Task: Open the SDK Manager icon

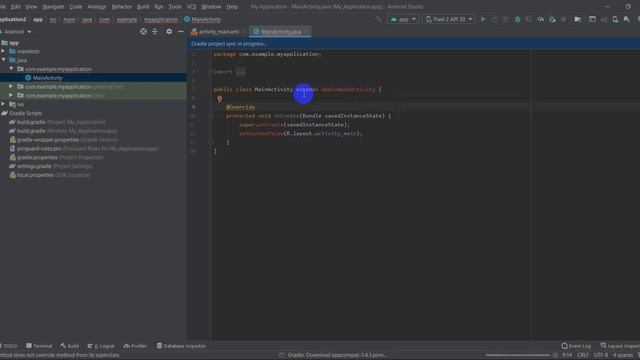Action: coord(627,19)
